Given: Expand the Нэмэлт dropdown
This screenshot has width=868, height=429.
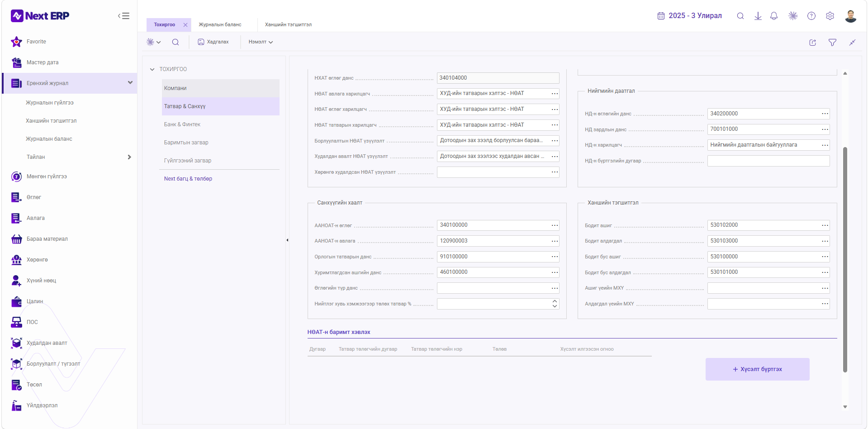Looking at the screenshot, I should click(x=261, y=42).
